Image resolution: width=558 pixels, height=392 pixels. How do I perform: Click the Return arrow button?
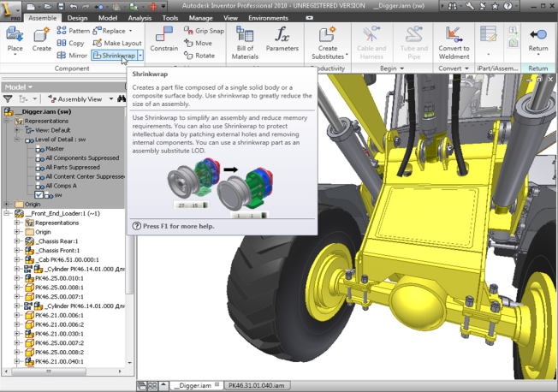pyautogui.click(x=538, y=39)
